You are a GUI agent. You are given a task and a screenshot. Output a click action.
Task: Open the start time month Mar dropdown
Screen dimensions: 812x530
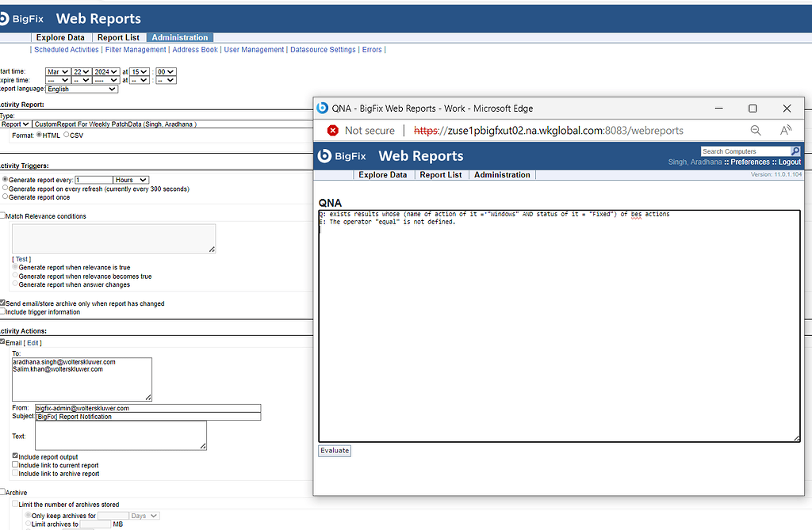(56, 71)
